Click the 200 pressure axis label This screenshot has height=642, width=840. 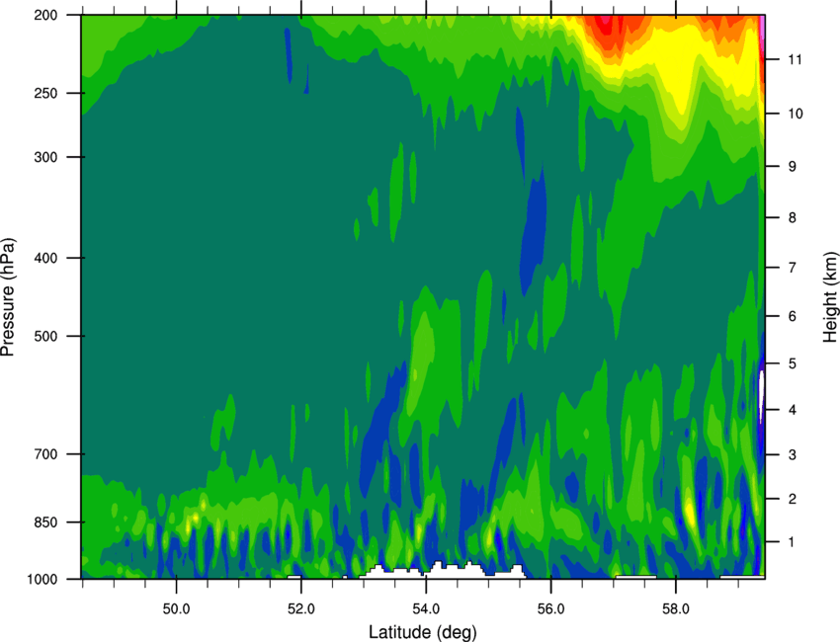(x=45, y=15)
